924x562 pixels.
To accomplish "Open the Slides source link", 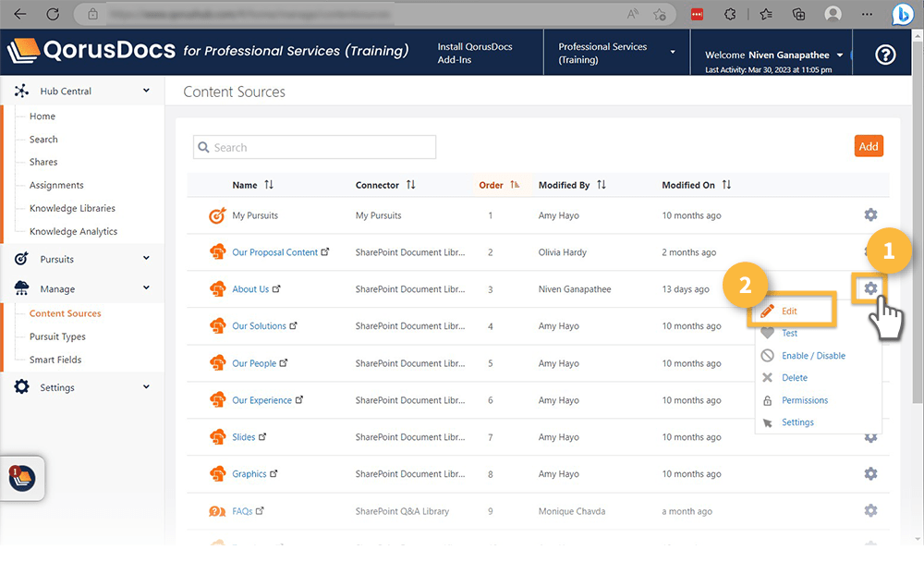I will click(x=243, y=437).
